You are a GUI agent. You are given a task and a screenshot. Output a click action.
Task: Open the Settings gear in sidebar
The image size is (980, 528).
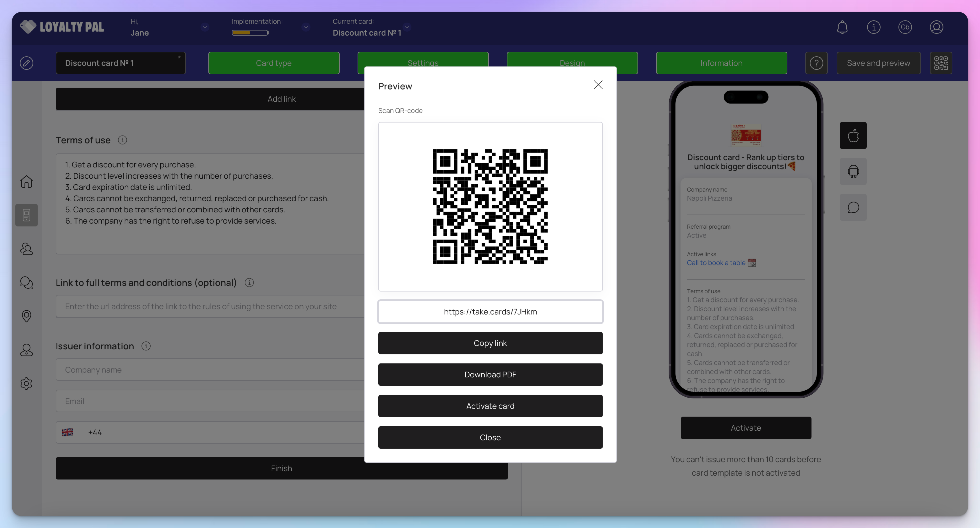[x=26, y=383]
